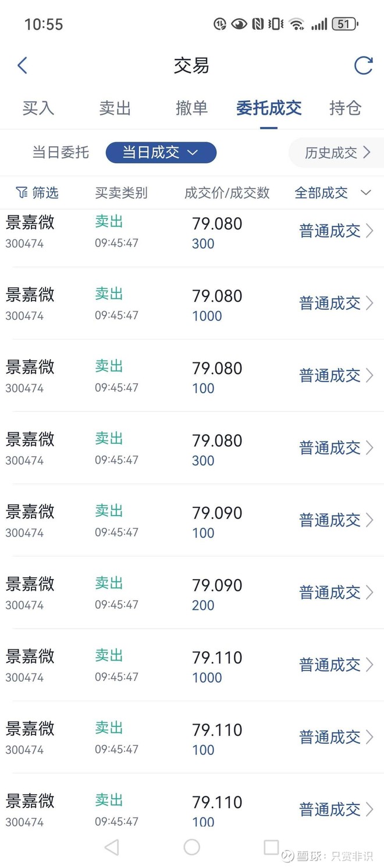Screen dimensions: 384x868
Task: Expand the 当日成交 dropdown
Action: tap(161, 153)
